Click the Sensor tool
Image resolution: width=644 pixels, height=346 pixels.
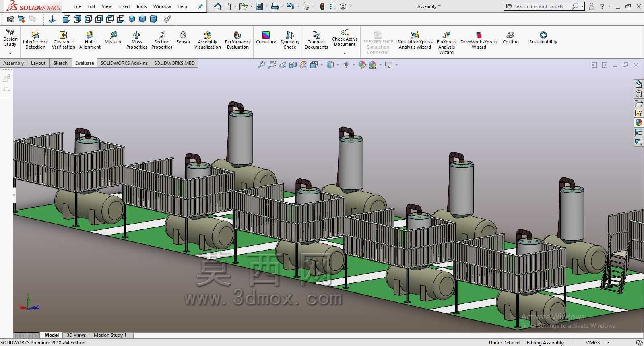(183, 38)
